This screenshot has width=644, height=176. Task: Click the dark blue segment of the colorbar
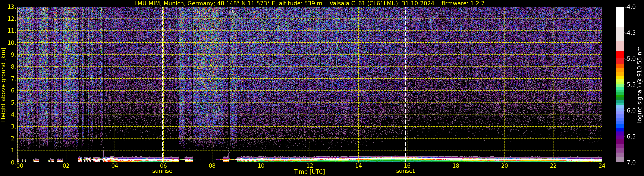tap(620, 129)
